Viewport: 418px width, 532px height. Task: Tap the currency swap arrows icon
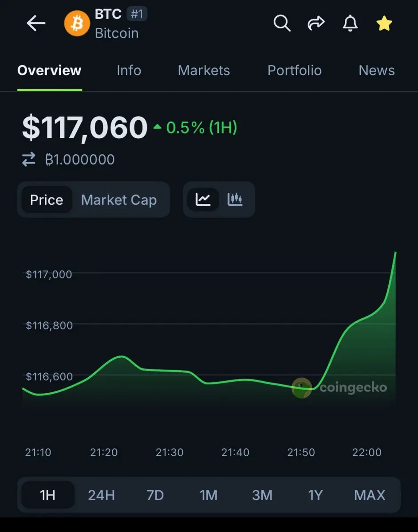point(29,160)
